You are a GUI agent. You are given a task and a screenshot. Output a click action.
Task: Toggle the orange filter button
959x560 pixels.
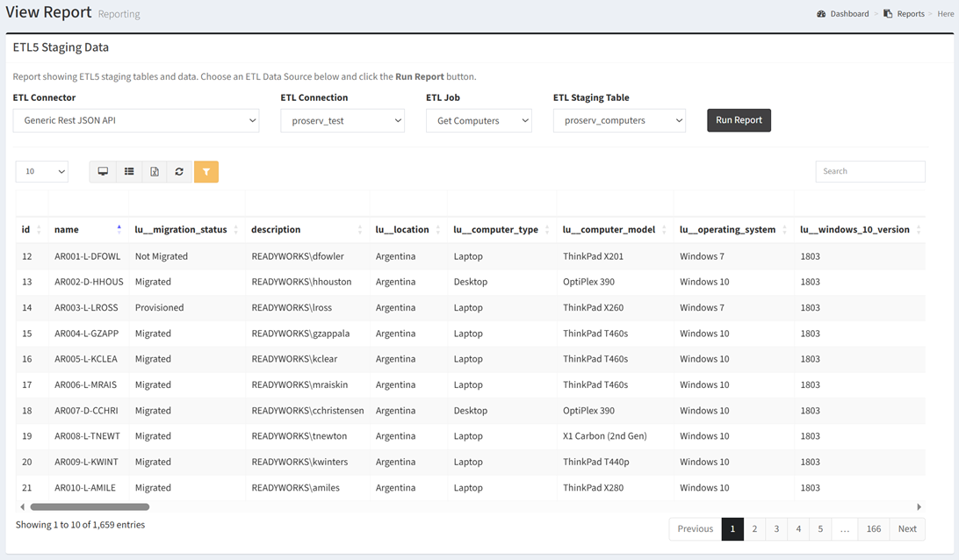click(205, 172)
